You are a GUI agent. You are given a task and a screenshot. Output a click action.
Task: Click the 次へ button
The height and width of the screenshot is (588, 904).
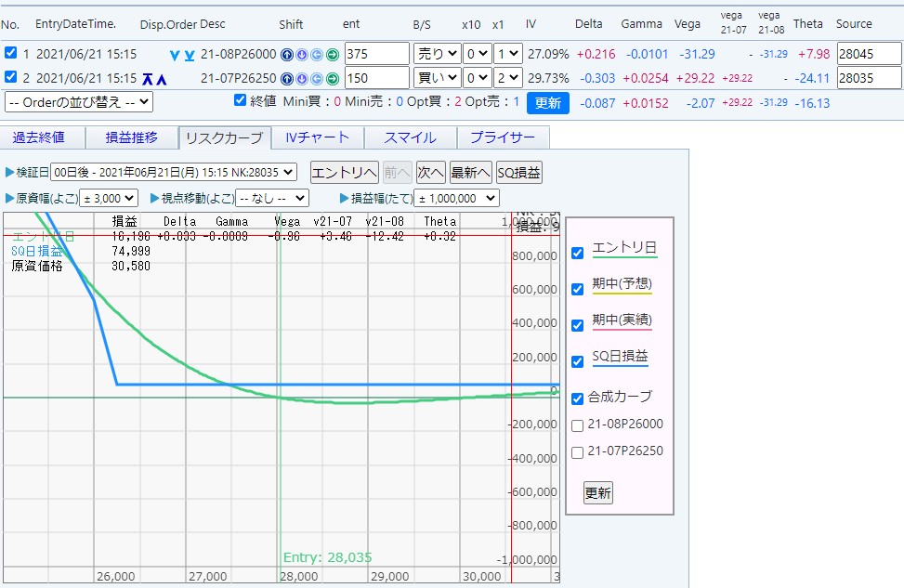tap(431, 173)
